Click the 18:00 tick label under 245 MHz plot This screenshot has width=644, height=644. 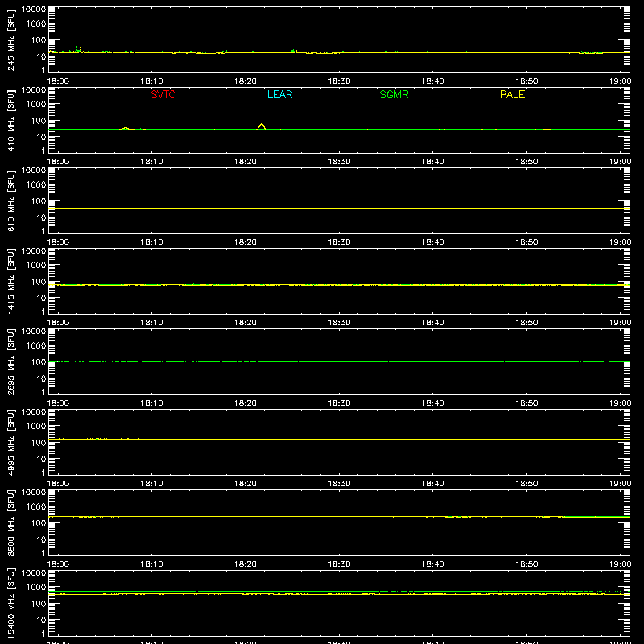point(58,81)
